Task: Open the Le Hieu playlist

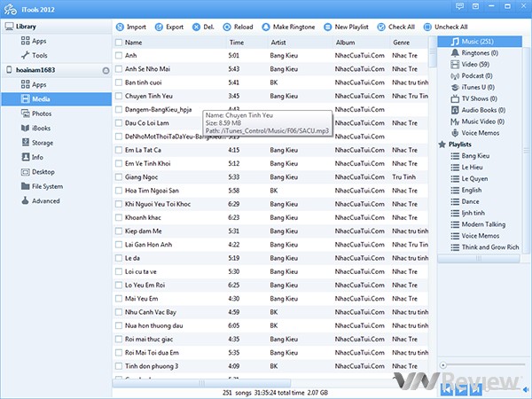Action: (466, 168)
